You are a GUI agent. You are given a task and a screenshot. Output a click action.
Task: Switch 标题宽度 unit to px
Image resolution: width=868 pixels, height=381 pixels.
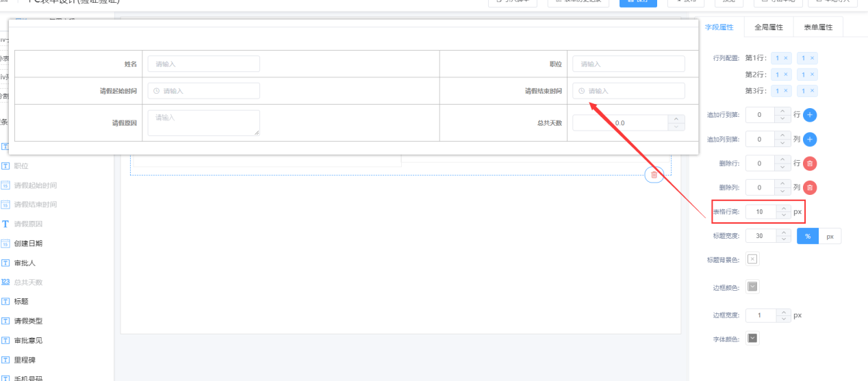tap(830, 236)
